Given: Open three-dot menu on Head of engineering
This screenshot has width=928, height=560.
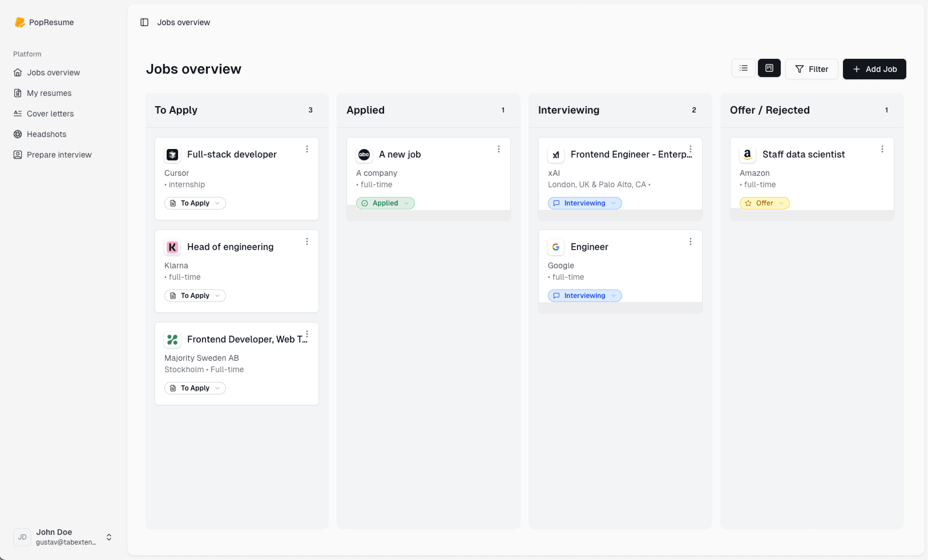Looking at the screenshot, I should coord(307,241).
